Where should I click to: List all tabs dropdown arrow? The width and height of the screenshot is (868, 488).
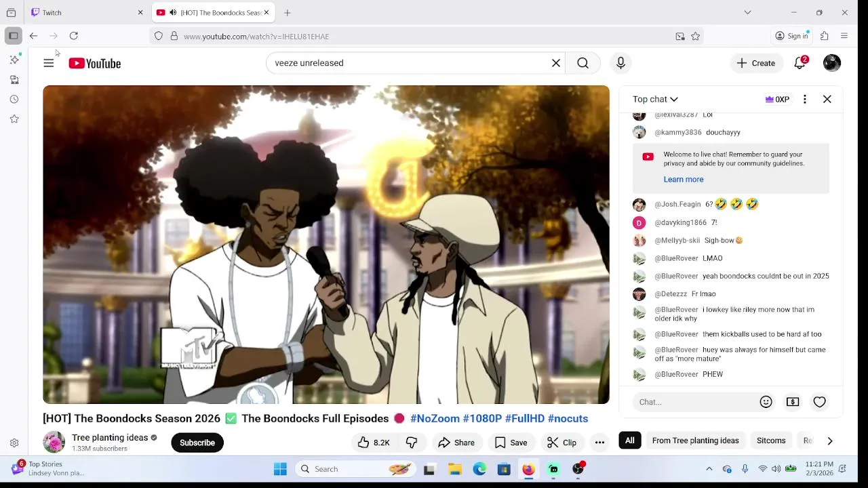[747, 12]
